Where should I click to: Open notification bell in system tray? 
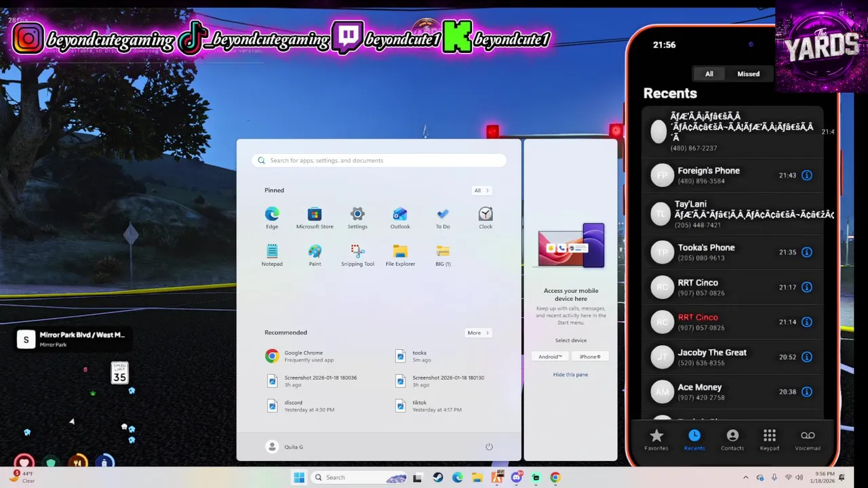click(x=842, y=477)
